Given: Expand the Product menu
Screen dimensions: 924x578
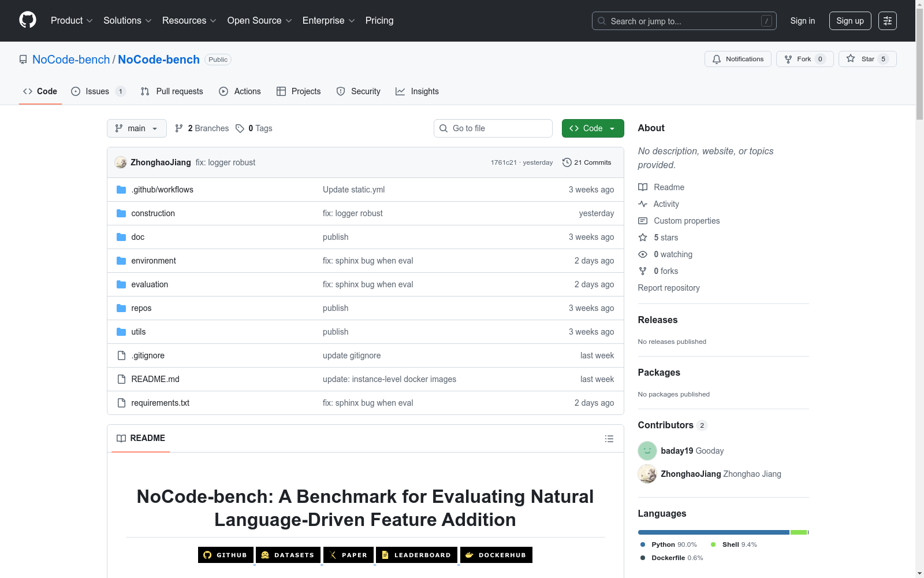Looking at the screenshot, I should point(72,20).
